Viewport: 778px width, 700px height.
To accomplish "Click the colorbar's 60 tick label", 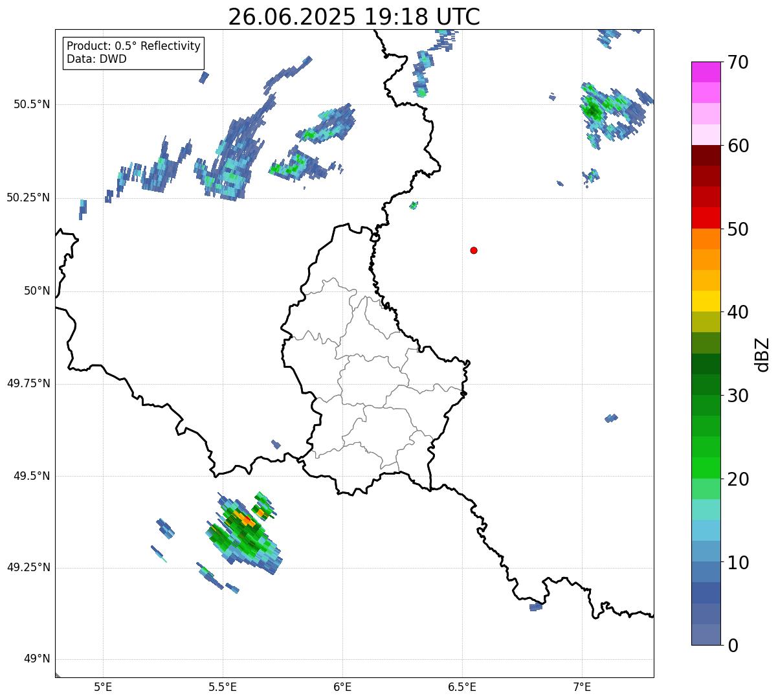I will point(739,146).
